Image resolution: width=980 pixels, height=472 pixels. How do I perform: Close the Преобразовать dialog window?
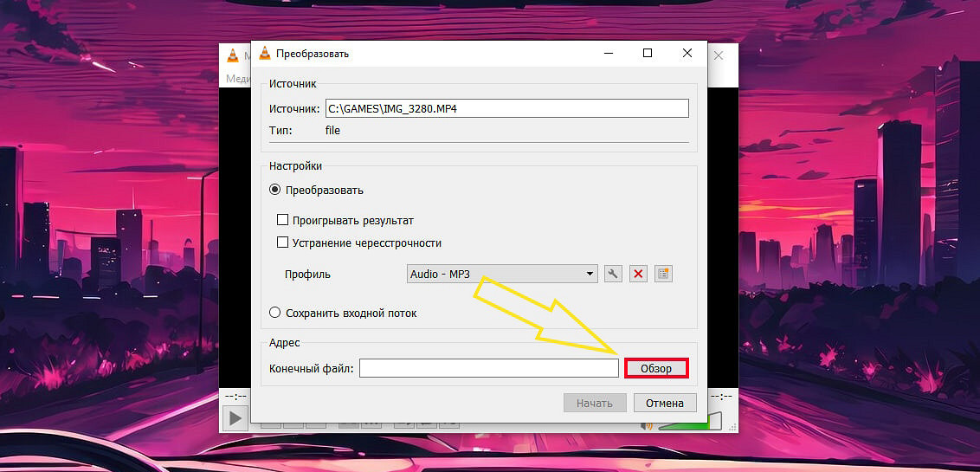coord(687,54)
